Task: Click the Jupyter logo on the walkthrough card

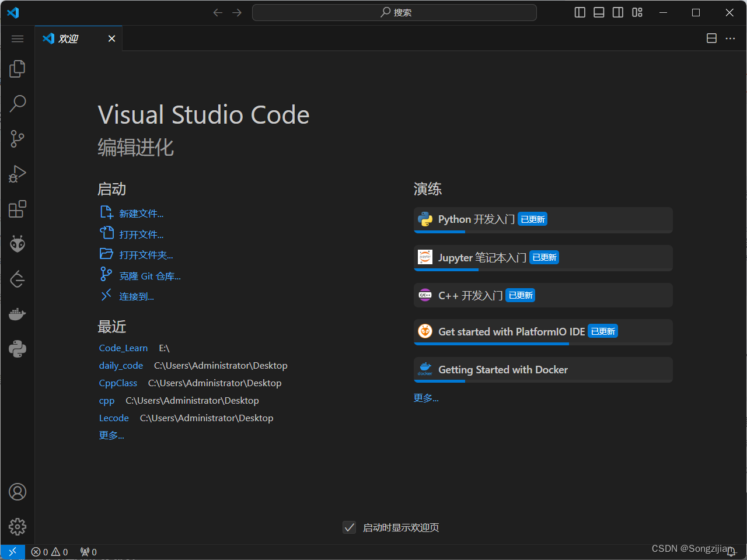Action: click(x=425, y=257)
